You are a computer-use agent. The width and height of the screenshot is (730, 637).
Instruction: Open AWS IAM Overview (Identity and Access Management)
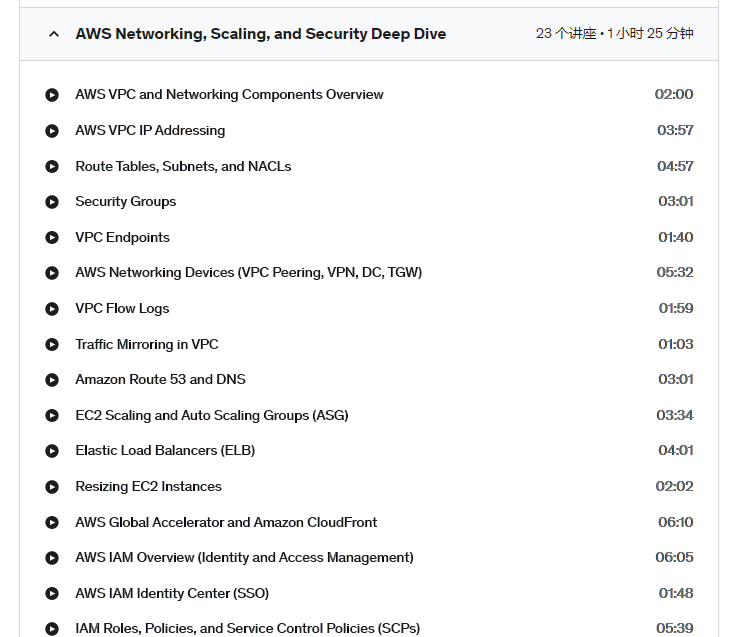(x=244, y=557)
